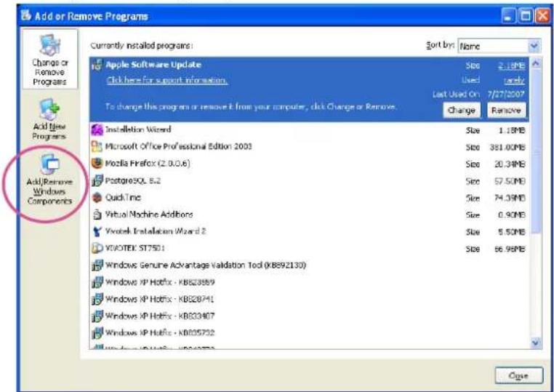The image size is (554, 392).
Task: Select Windows XP Hotfix - KB828741
Action: point(309,299)
